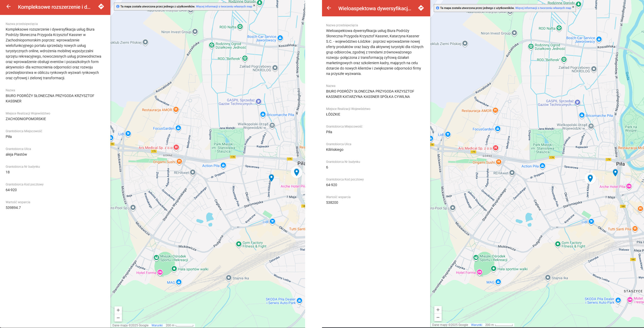The height and width of the screenshot is (328, 644).
Task: Zoom in on map beside Kompleksowe panel
Action: coord(118,310)
